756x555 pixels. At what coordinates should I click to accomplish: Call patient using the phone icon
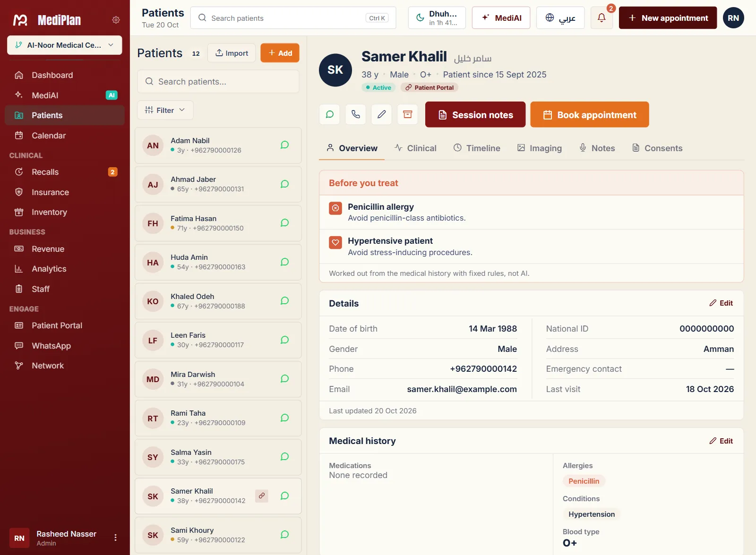tap(356, 114)
